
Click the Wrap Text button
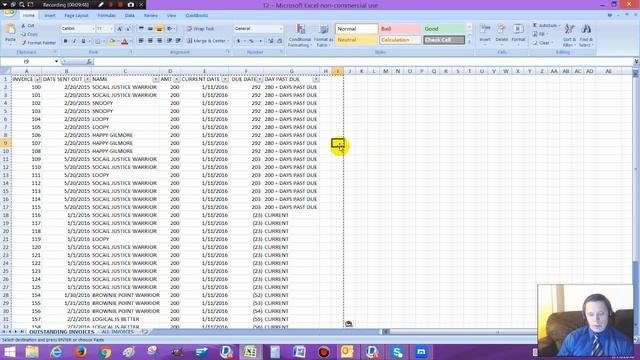point(200,29)
